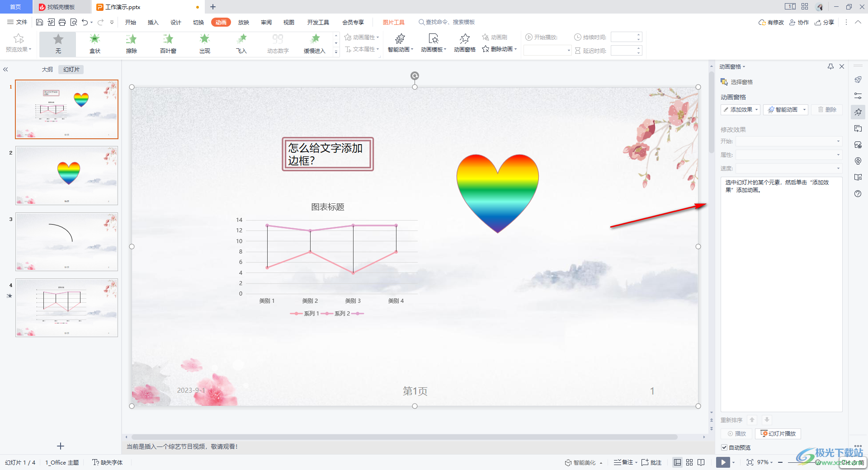The image size is (868, 470).
Task: Select slide 3 thumbnail with curve
Action: point(66,242)
